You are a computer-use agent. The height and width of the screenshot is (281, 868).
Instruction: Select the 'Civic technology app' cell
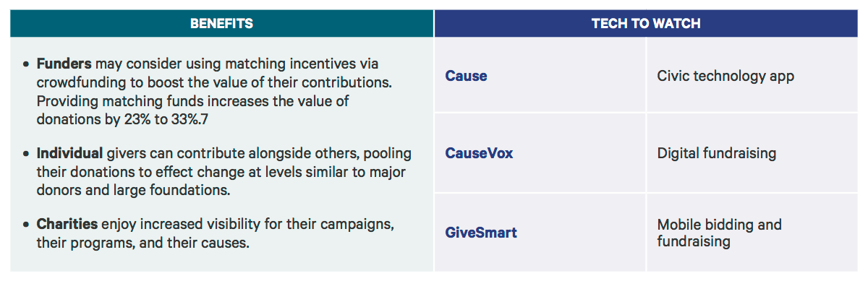pyautogui.click(x=751, y=76)
